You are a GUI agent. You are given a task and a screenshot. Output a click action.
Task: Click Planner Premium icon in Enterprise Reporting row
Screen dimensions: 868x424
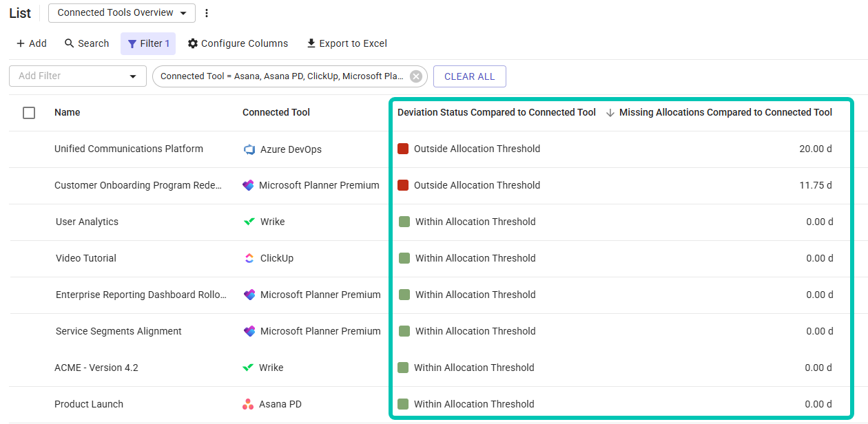[249, 295]
